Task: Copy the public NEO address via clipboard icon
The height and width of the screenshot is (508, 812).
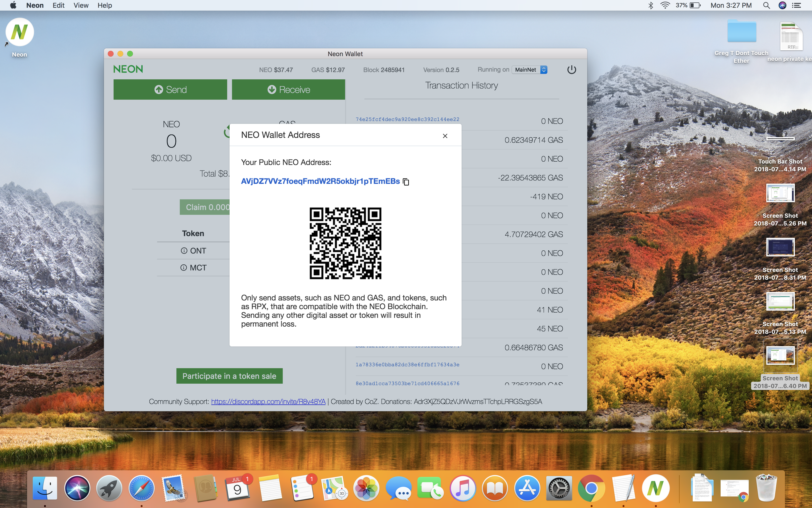Action: coord(406,182)
